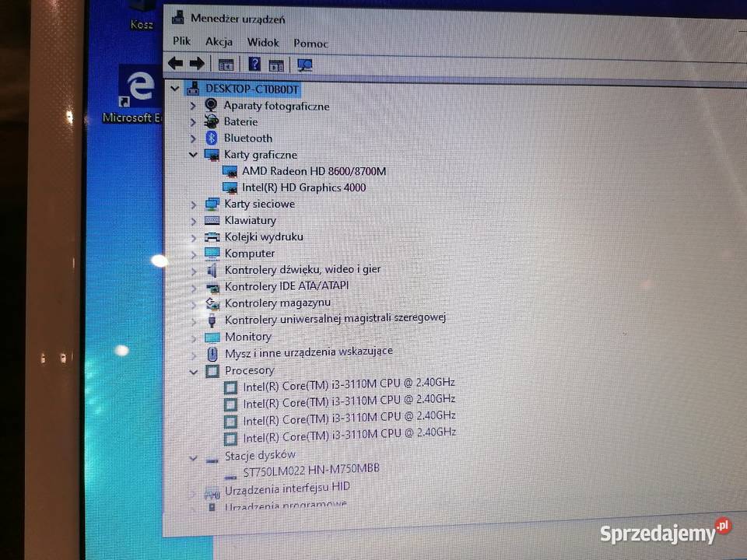The height and width of the screenshot is (560, 747).
Task: Select Kontrolery dźwięku, wideo i gier
Action: [303, 270]
